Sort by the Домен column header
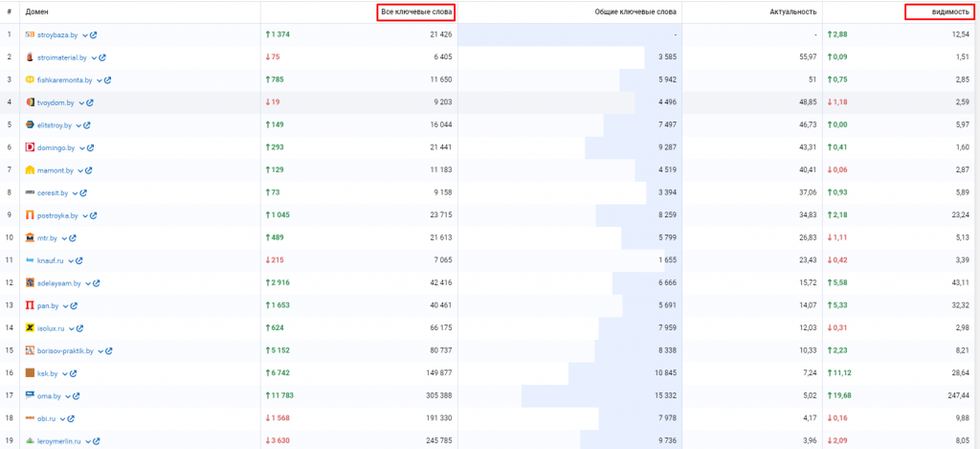This screenshot has width=980, height=449. click(x=37, y=11)
